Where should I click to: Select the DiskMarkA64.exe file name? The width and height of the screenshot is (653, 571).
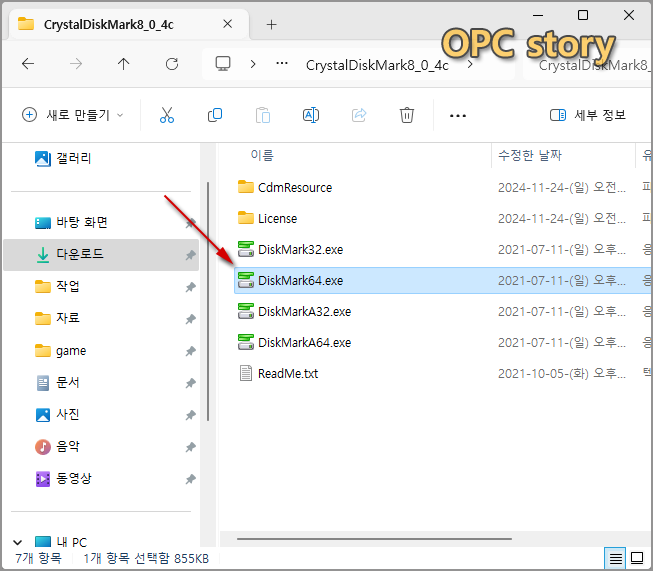click(x=304, y=342)
